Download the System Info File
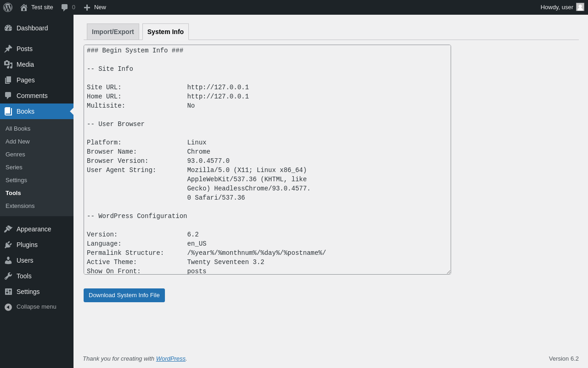The image size is (588, 368). click(124, 295)
